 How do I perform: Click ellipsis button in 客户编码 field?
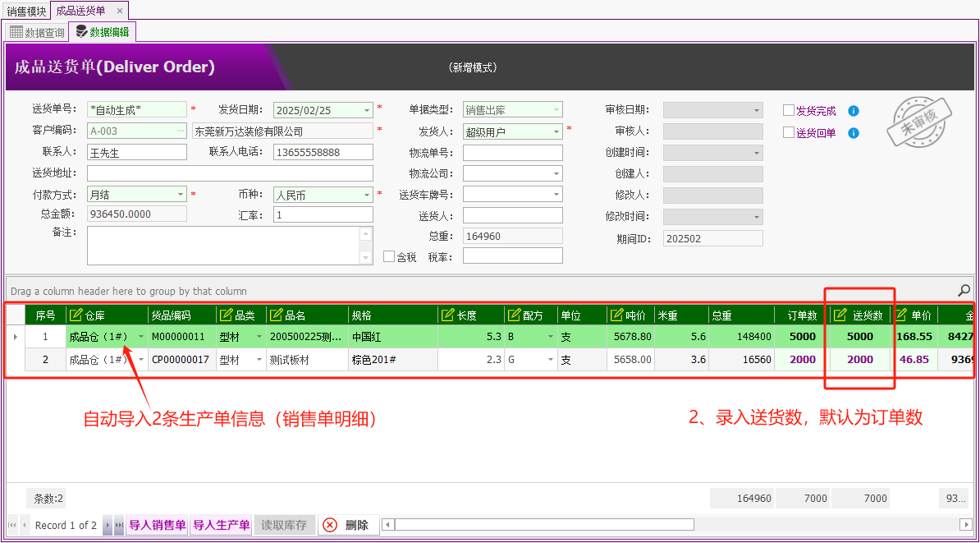pos(181,131)
